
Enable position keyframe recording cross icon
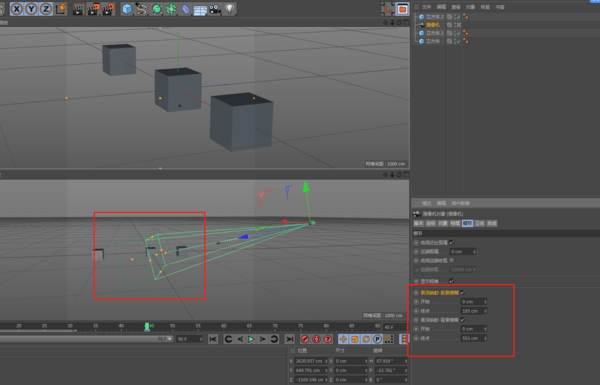click(343, 339)
